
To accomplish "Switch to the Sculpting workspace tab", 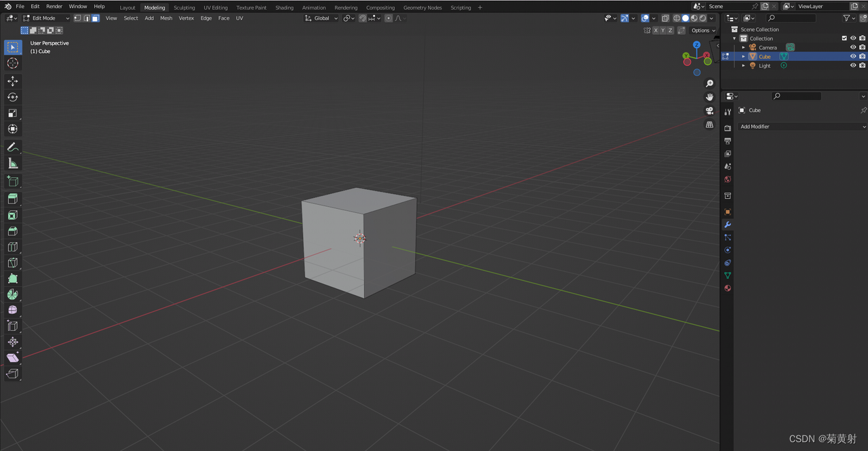I will coord(184,7).
